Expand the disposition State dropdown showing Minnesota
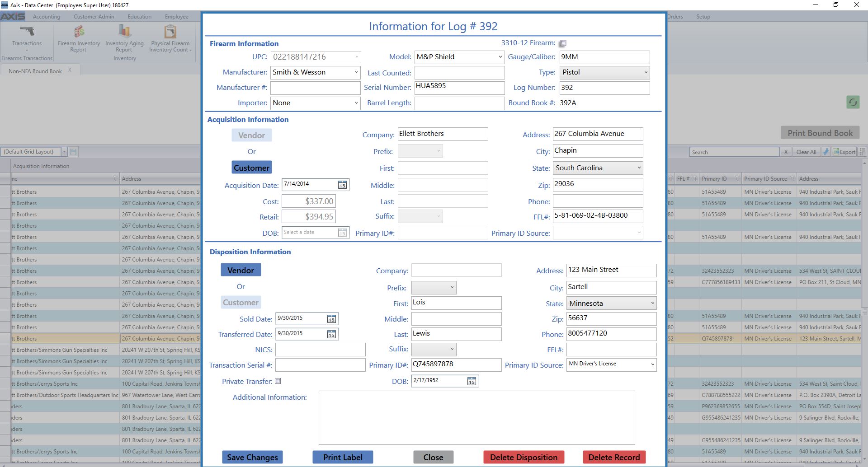 point(652,304)
